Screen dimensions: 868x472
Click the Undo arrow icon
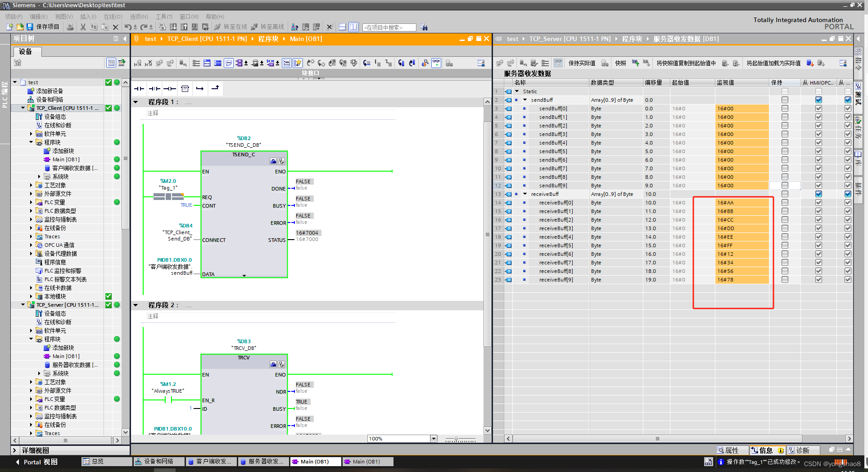click(x=128, y=27)
